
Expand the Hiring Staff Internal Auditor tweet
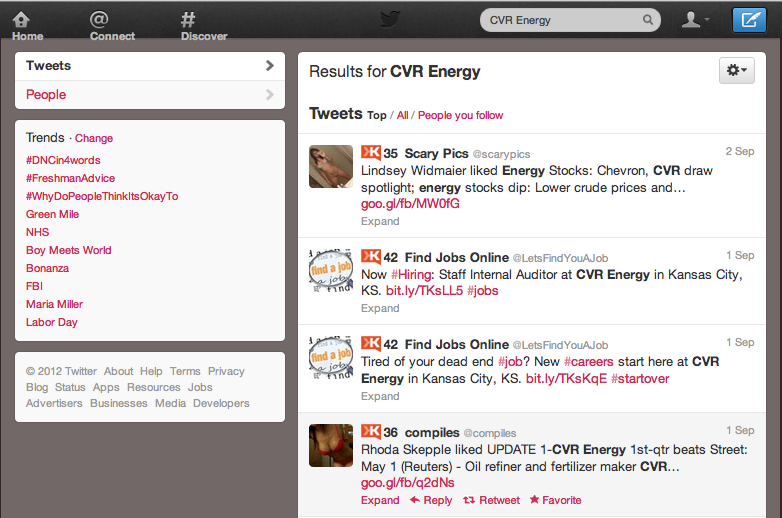click(380, 309)
